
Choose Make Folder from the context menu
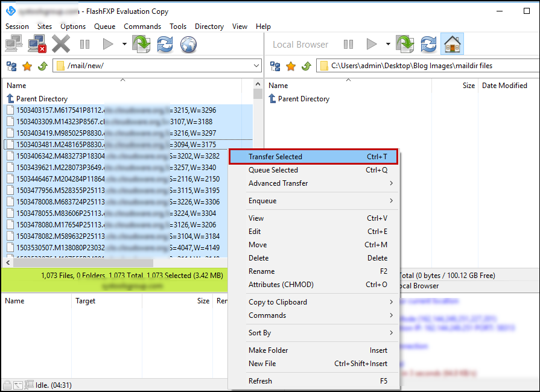pyautogui.click(x=313, y=350)
